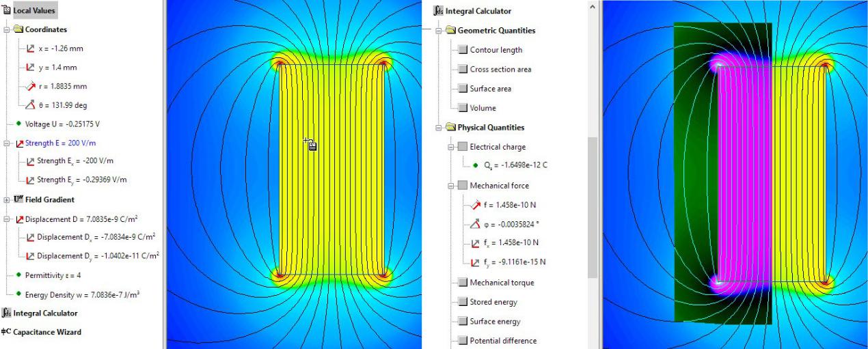
Task: Click the gray square icon beside Stored energy
Action: (x=463, y=302)
